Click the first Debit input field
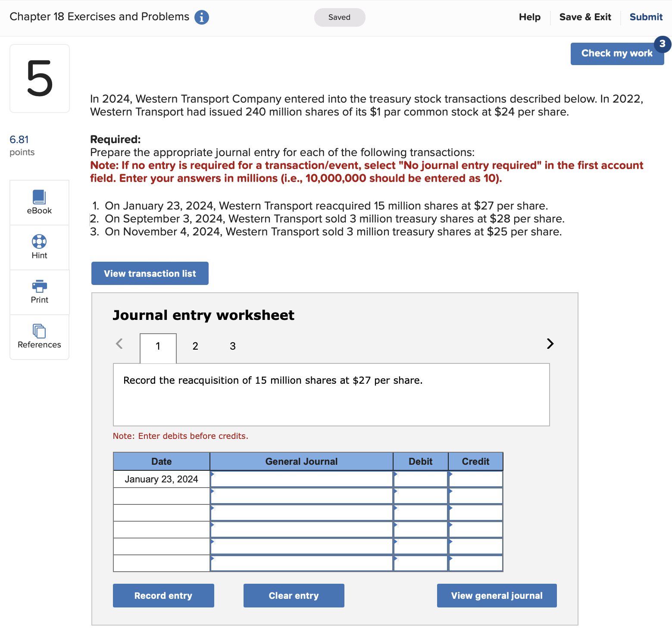This screenshot has width=672, height=629. pyautogui.click(x=420, y=479)
